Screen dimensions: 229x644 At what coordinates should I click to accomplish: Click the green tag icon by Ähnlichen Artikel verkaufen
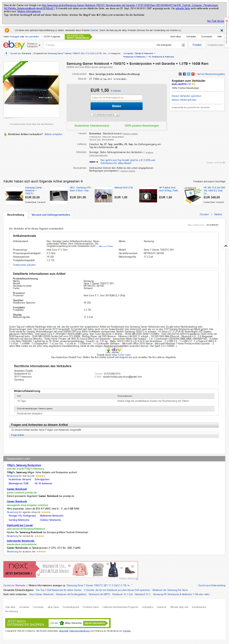click(6, 135)
